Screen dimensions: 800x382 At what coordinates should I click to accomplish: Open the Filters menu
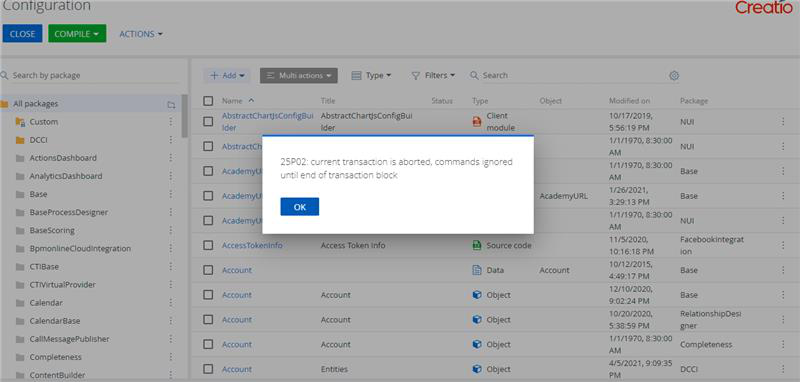pos(434,75)
